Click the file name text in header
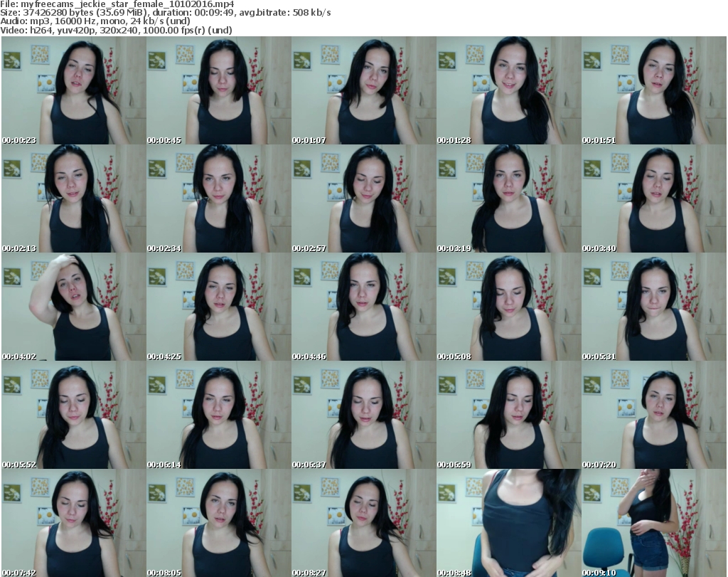 pos(108,4)
